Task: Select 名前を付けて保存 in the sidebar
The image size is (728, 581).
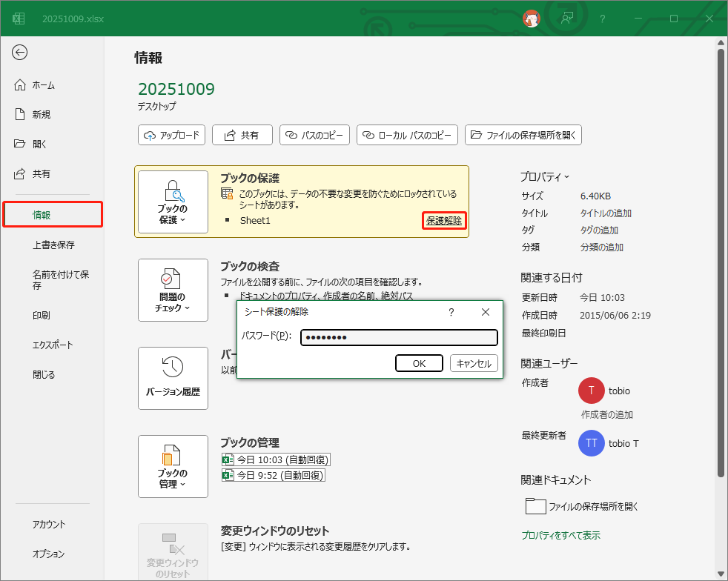Action: [x=61, y=280]
